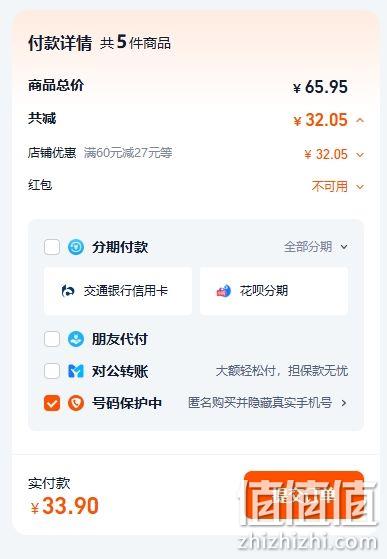Screen dimensions: 387x559
Task: Click the Bank of Communications logo icon
Action: pyautogui.click(x=67, y=291)
